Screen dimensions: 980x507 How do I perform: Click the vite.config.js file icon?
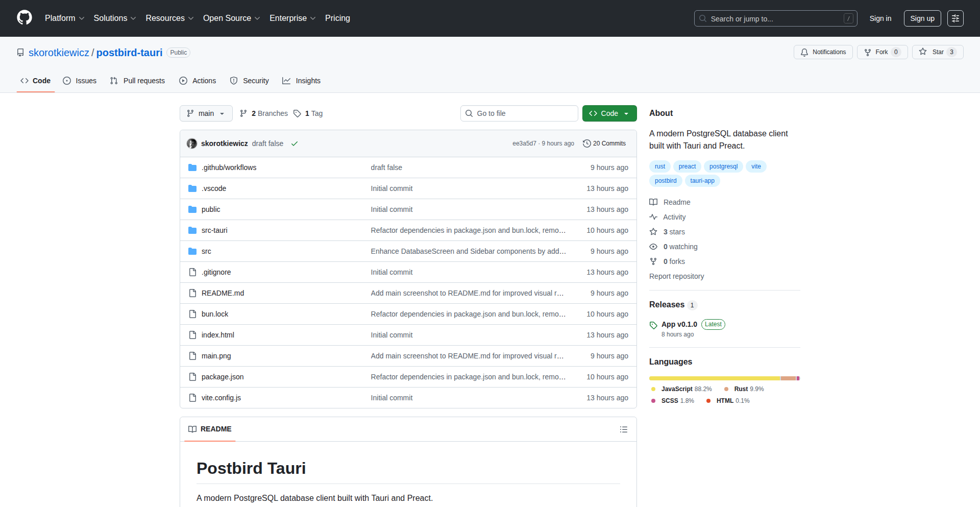[192, 398]
